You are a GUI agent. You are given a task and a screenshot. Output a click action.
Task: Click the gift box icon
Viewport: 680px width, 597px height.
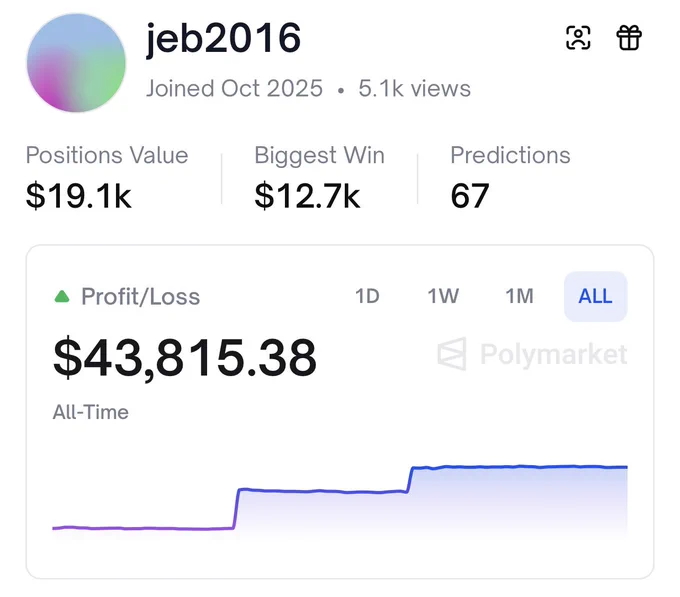629,38
